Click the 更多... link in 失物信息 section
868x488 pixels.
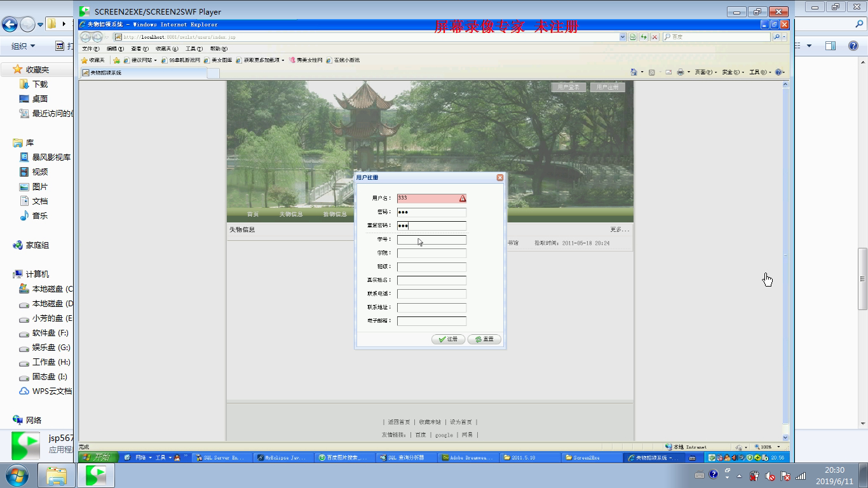[x=620, y=229]
